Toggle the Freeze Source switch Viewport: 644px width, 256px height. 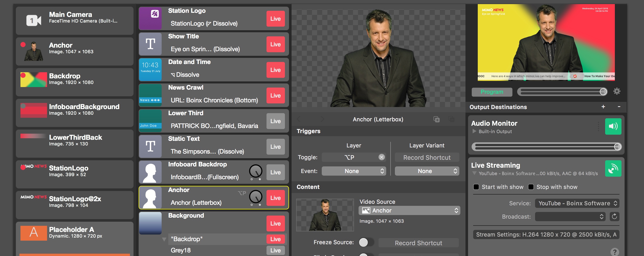point(365,242)
